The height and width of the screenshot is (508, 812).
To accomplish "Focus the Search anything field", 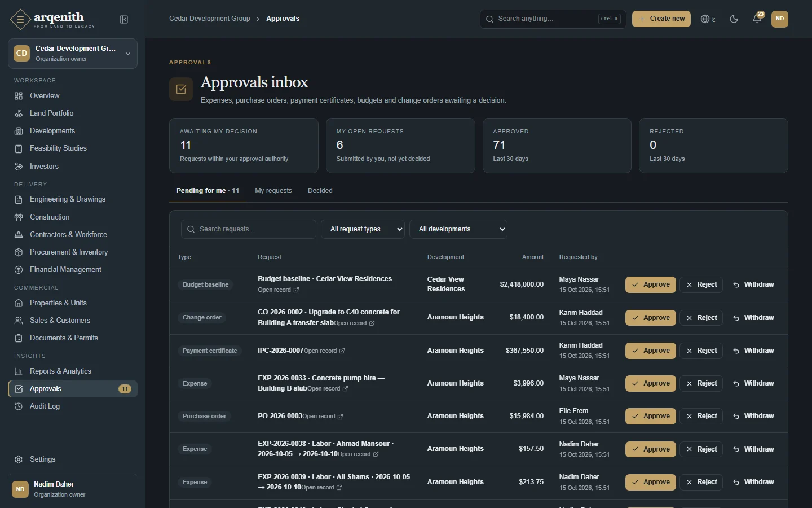I will click(553, 19).
